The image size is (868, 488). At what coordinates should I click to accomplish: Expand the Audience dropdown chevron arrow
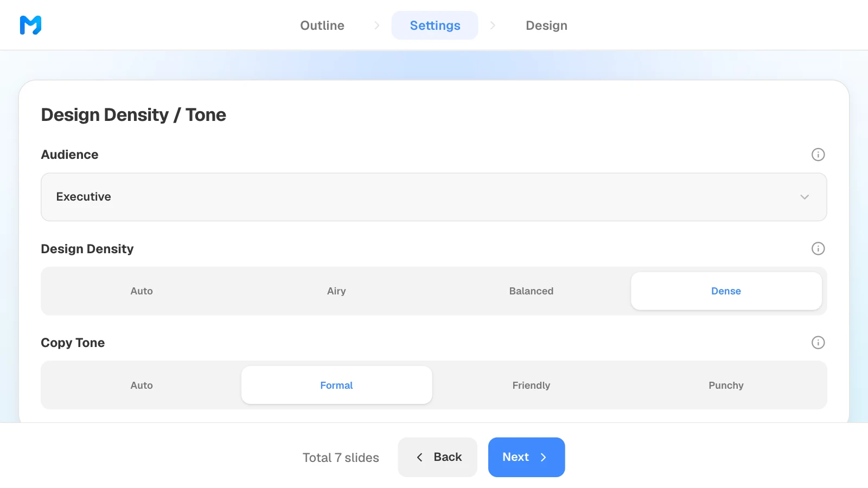coord(805,197)
